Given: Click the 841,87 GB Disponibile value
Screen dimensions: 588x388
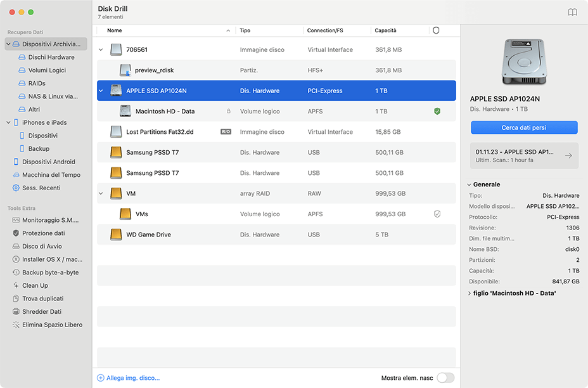Looking at the screenshot, I should pos(565,281).
